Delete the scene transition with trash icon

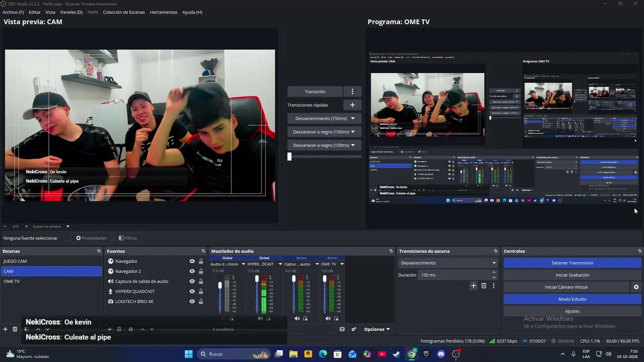click(x=484, y=286)
